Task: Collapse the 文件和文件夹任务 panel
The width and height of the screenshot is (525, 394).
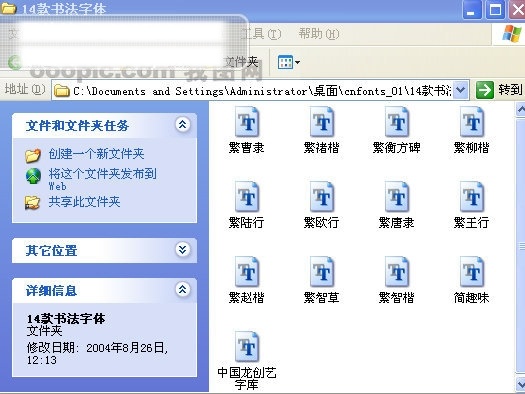Action: pyautogui.click(x=182, y=125)
